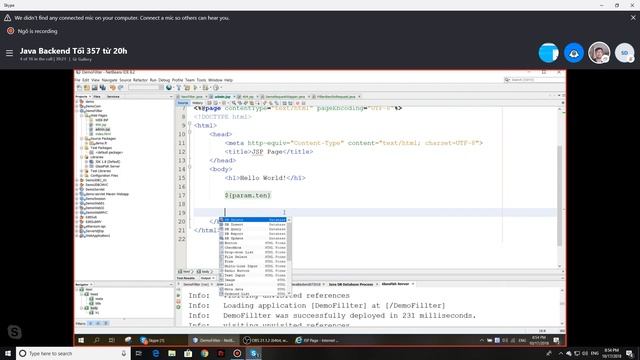Choose Drop-down List from the completion list
Viewport: 640px width, 360px height.
point(253,252)
